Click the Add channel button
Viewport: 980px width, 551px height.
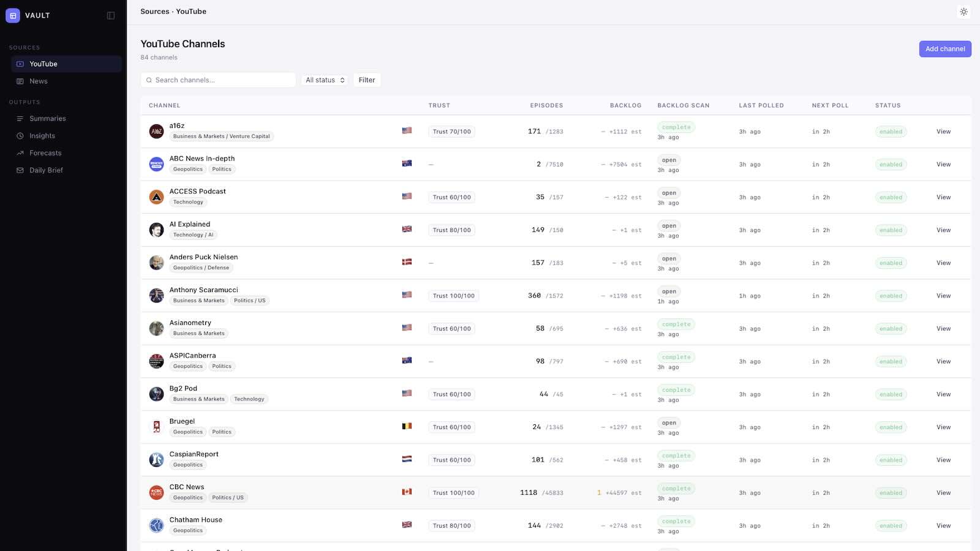click(x=945, y=49)
